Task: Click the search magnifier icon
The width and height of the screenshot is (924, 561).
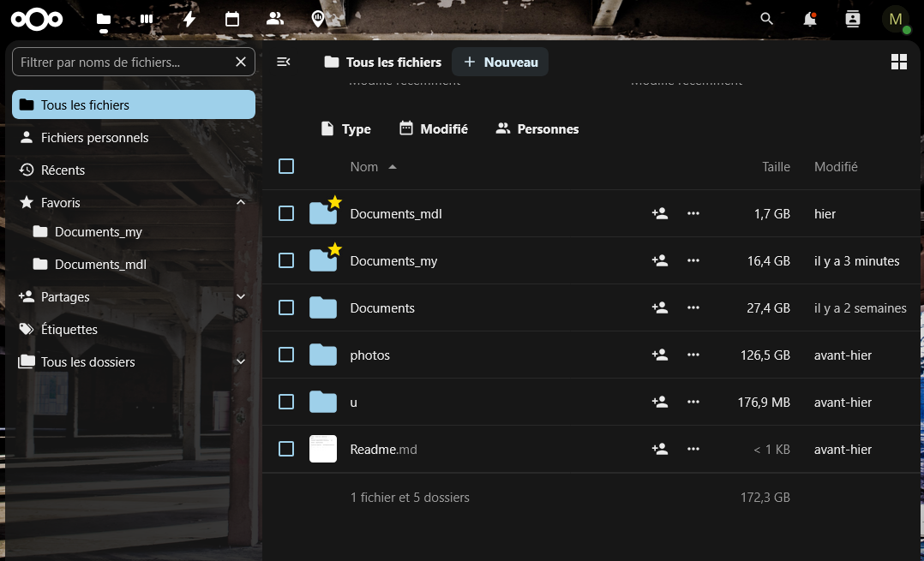Action: click(767, 19)
